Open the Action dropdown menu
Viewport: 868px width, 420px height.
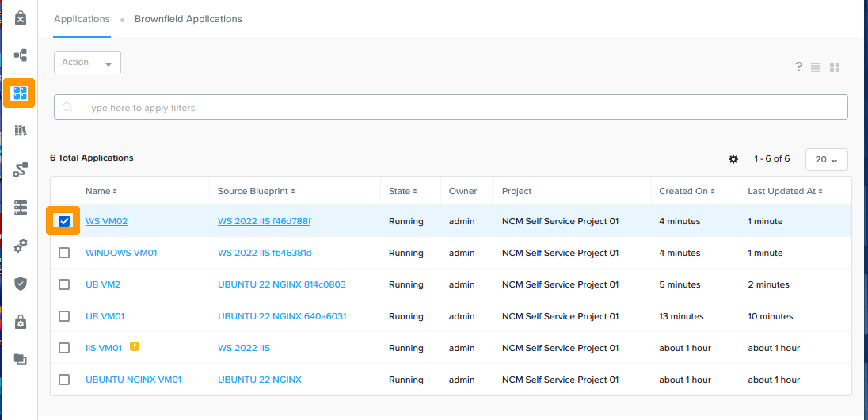coord(87,63)
